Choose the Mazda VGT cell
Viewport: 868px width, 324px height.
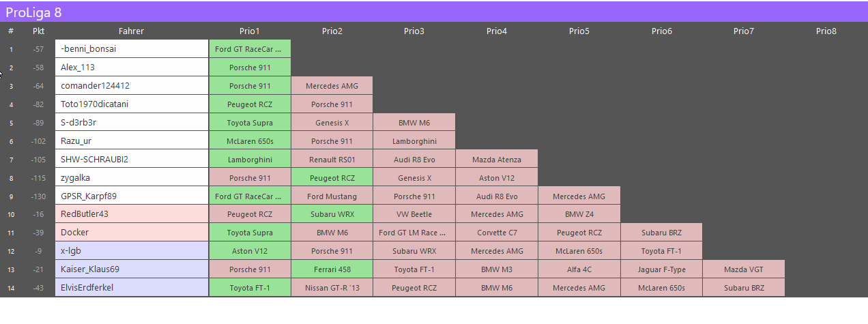point(744,269)
